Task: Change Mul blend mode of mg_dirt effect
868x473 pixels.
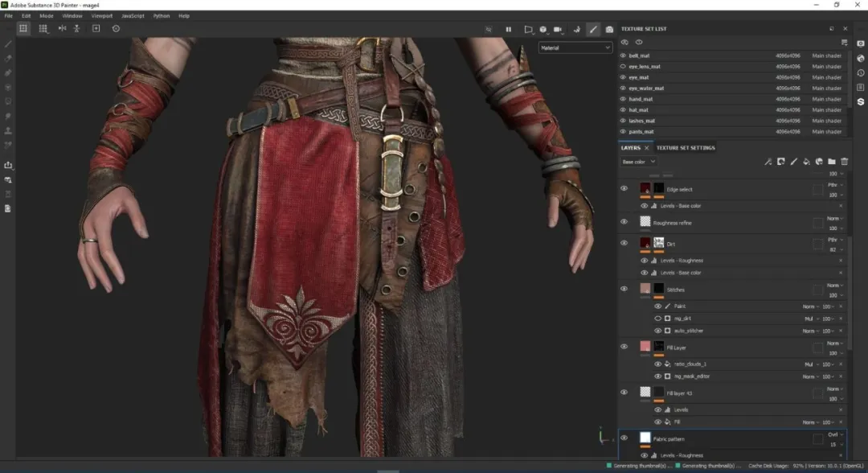Action: click(x=810, y=319)
